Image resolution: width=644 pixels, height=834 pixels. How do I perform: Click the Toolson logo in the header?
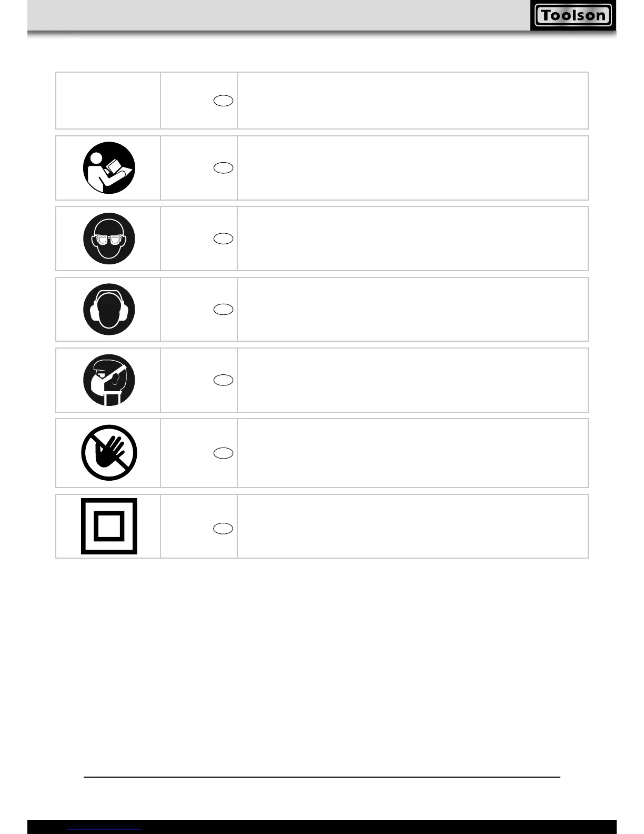pyautogui.click(x=573, y=15)
